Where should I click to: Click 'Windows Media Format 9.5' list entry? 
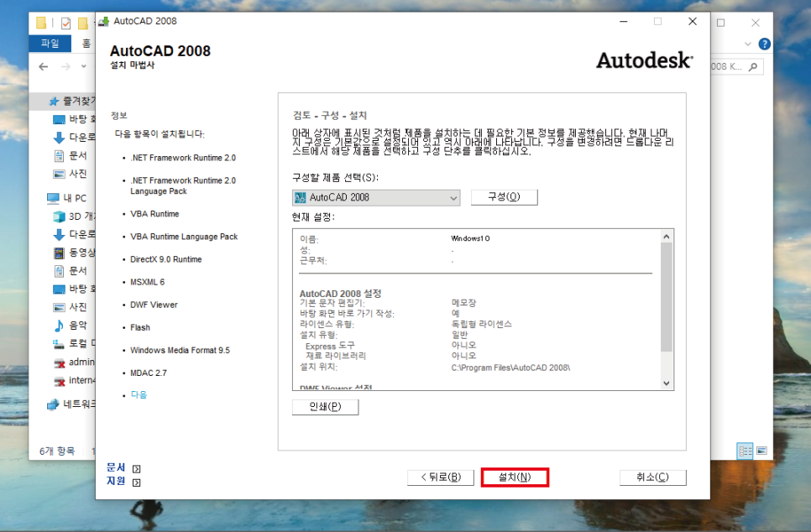pos(180,350)
